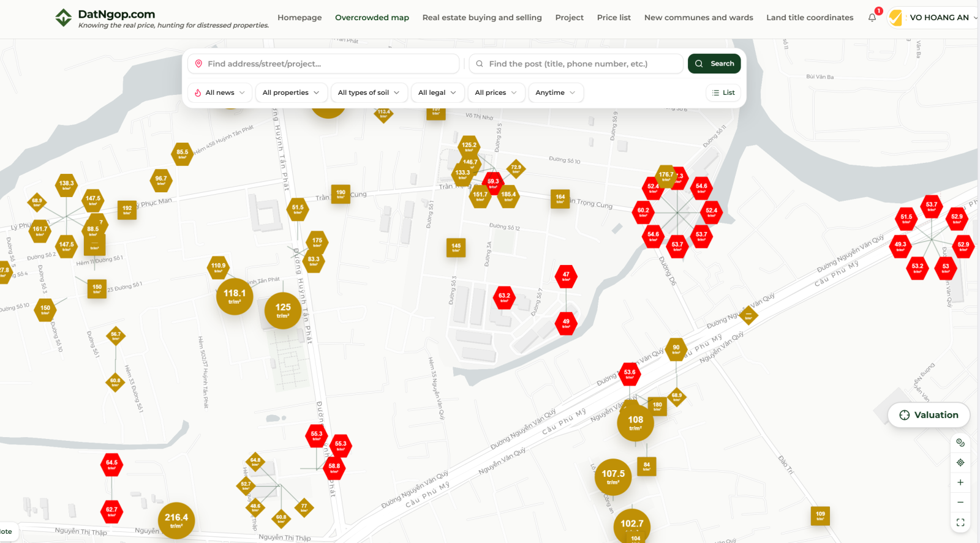The image size is (980, 543).
Task: Zoom in the map with plus
Action: 960,482
